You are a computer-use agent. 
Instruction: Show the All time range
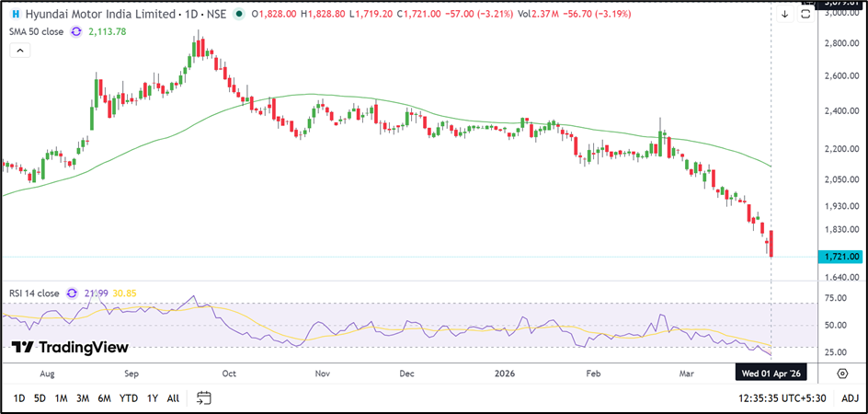pos(173,398)
